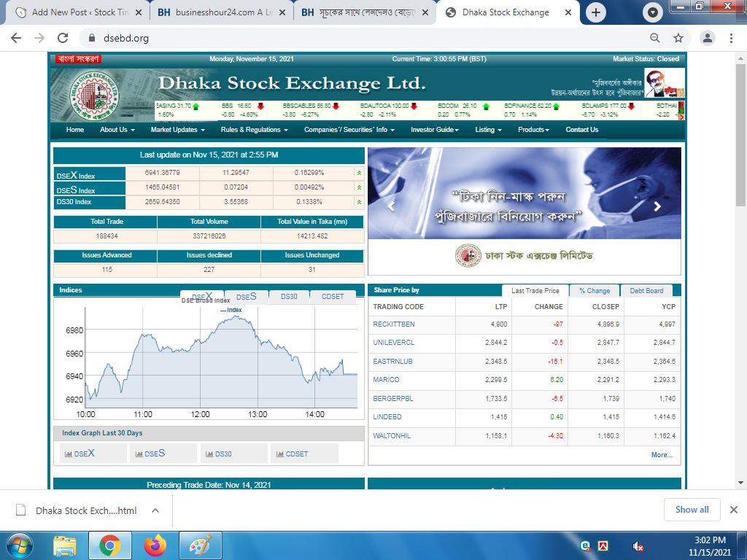Image resolution: width=747 pixels, height=560 pixels.
Task: Open the Chrome profile avatar menu
Action: tap(708, 38)
